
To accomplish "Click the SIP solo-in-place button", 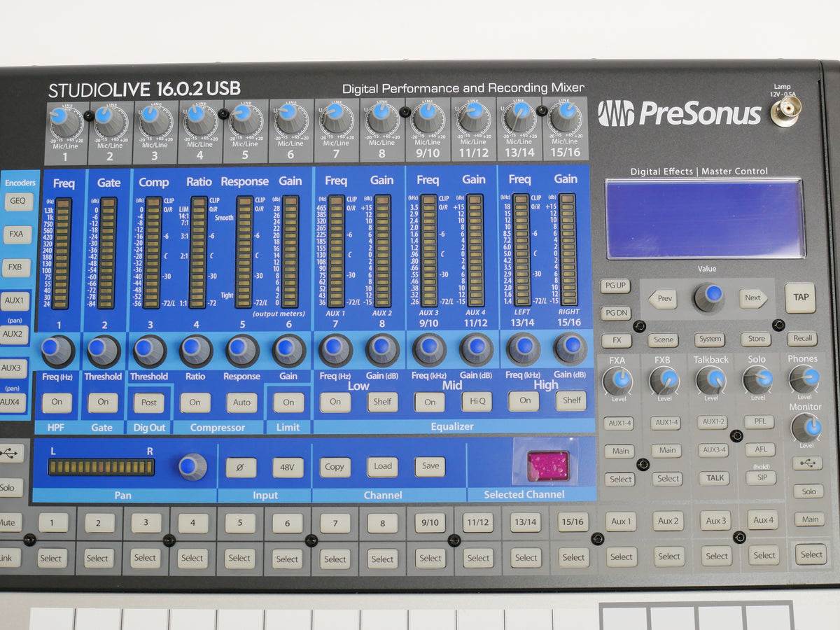I will [x=761, y=477].
